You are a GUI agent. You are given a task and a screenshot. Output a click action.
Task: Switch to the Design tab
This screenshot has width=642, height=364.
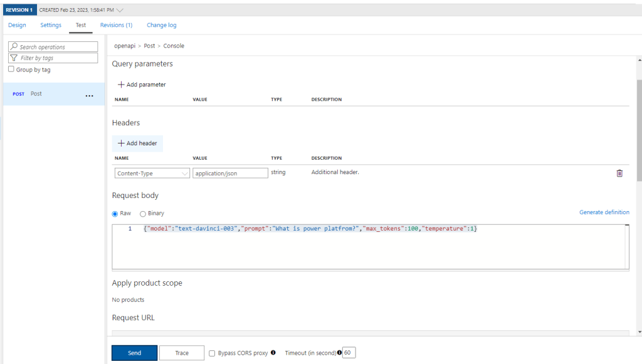17,25
